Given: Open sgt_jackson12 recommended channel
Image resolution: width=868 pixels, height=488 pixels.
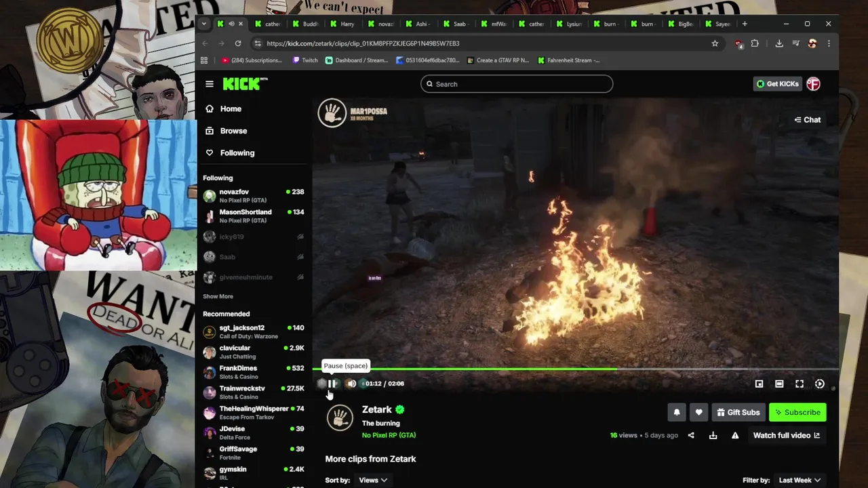Looking at the screenshot, I should click(x=254, y=331).
